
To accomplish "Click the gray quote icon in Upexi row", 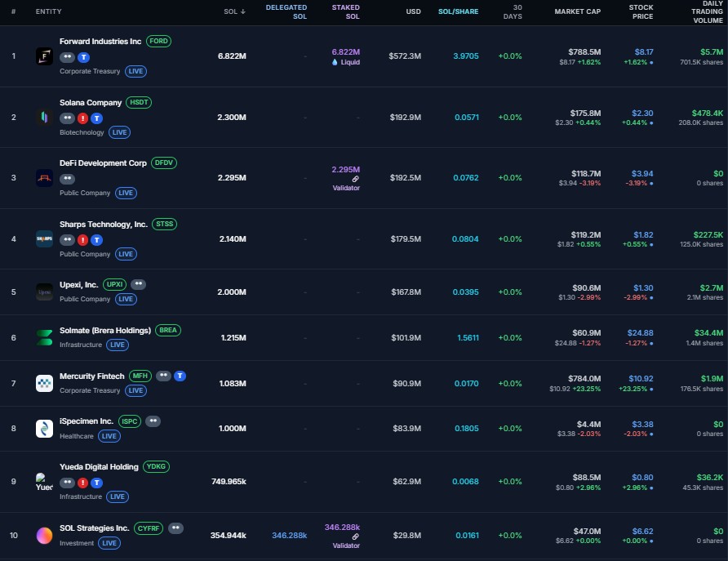I will (x=139, y=284).
